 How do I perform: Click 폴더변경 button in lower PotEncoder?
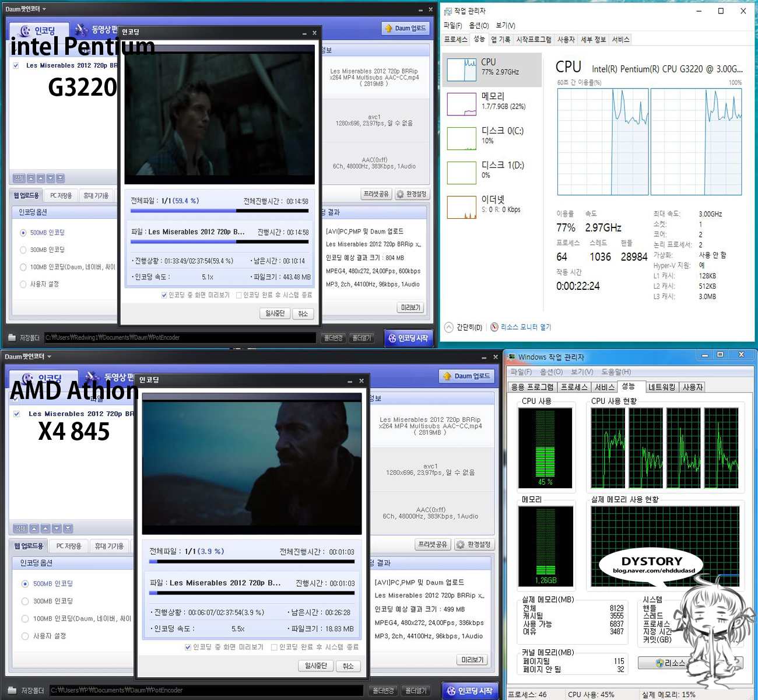pyautogui.click(x=384, y=691)
